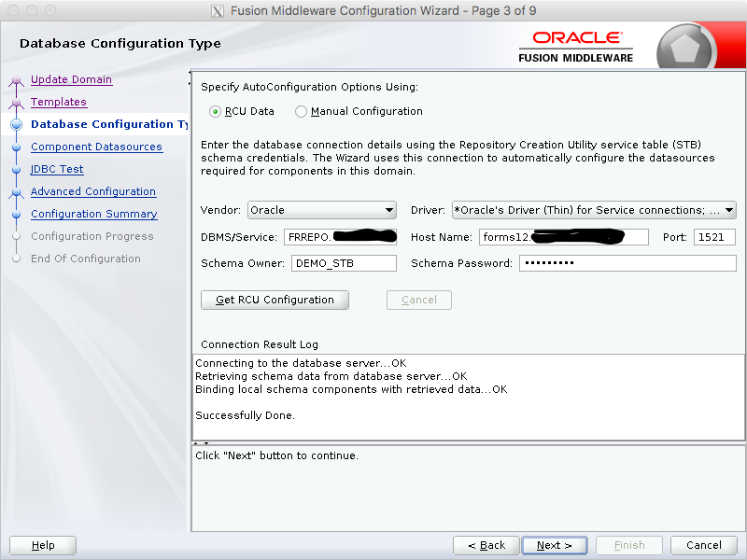Choose Manual Configuration mode
Viewport: 747px width, 560px height.
(301, 111)
